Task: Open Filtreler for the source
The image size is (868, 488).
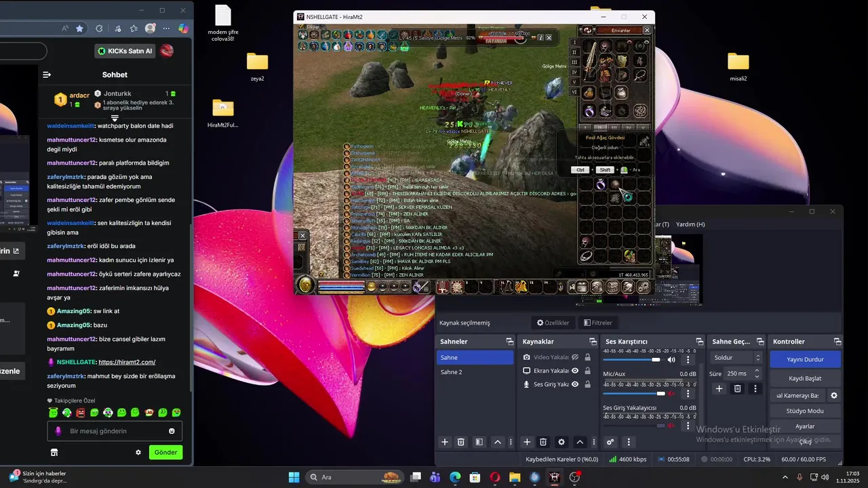Action: tap(597, 323)
